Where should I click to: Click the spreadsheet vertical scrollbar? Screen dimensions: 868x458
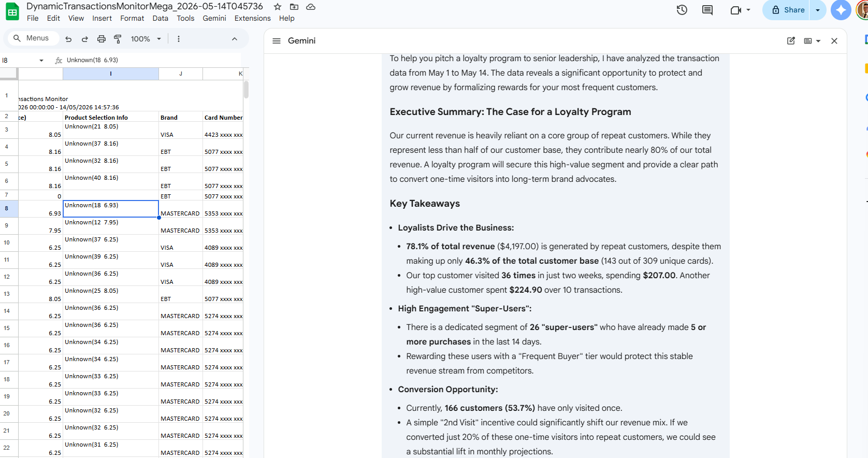pyautogui.click(x=246, y=89)
